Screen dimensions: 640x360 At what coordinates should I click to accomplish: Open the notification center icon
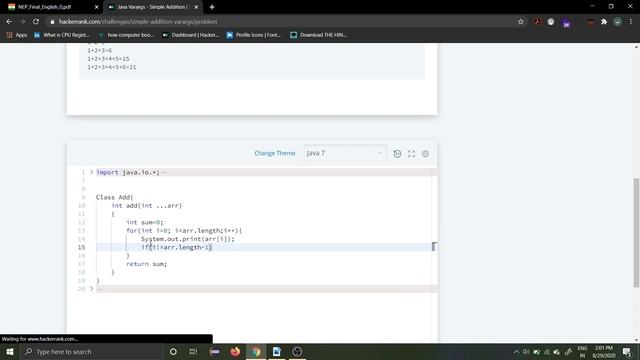[x=627, y=351]
